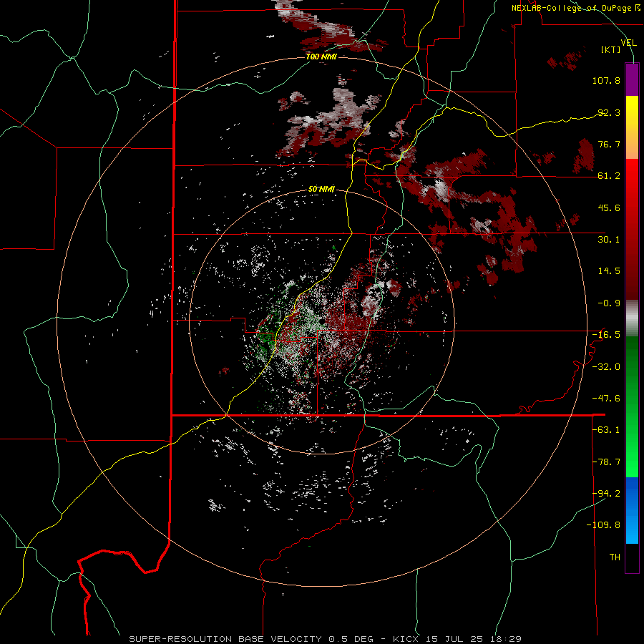This screenshot has width=644, height=644.
Task: Click the SUPER-RESOLUTION BASE VELOCITY caption text
Action: [x=225, y=639]
